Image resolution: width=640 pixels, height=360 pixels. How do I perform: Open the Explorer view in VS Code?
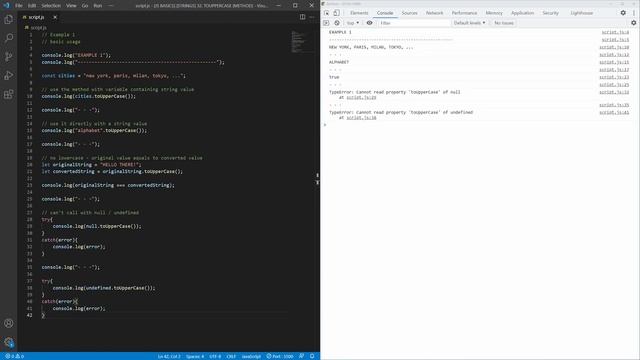tap(9, 19)
